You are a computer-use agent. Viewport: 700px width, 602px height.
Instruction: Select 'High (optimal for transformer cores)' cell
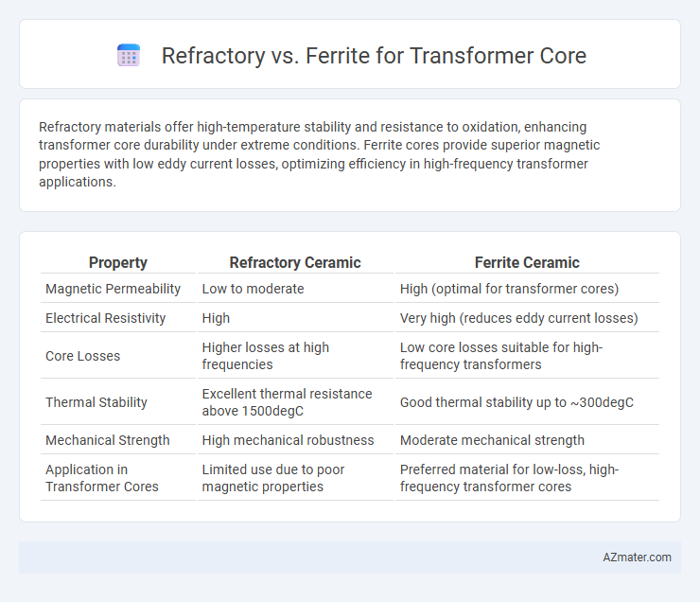click(x=509, y=289)
